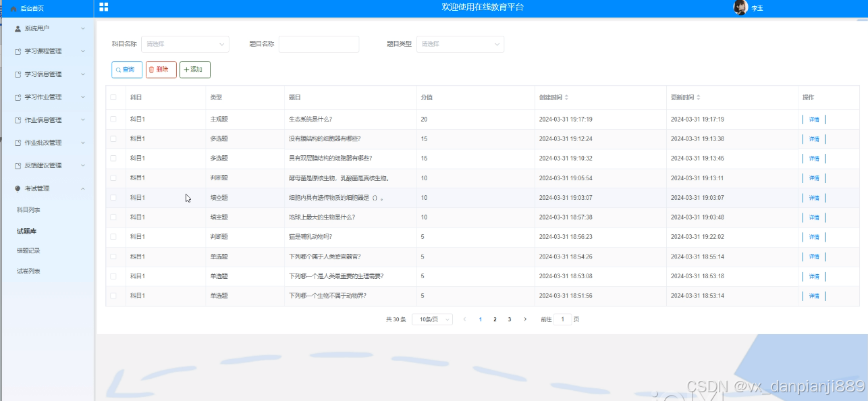Click the 题目 column header
This screenshot has width=868, height=401.
pyautogui.click(x=295, y=97)
